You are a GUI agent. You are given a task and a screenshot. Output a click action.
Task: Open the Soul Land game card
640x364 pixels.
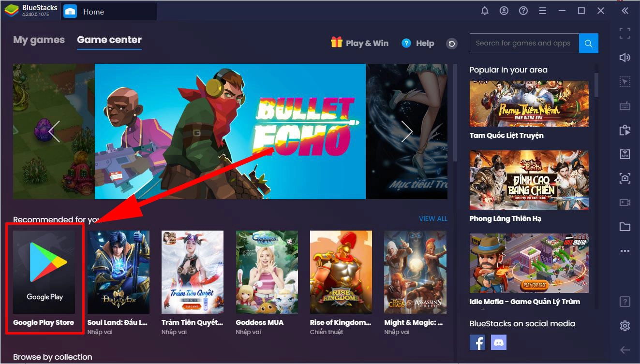click(x=119, y=272)
